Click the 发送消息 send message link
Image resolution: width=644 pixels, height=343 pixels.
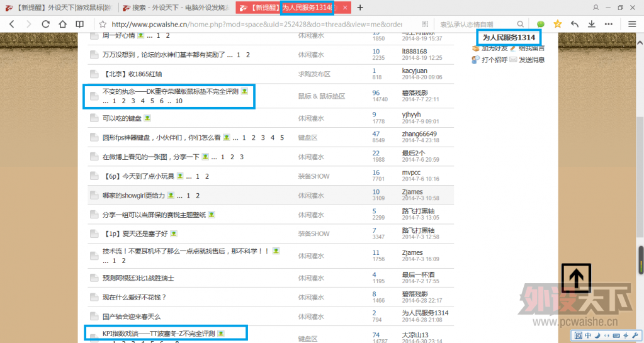(x=531, y=60)
